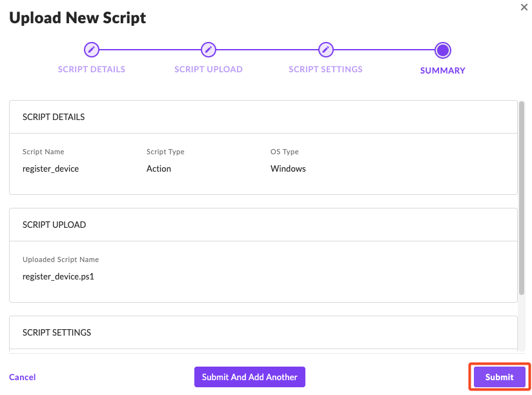Close the Upload New Script dialog

pos(523,7)
